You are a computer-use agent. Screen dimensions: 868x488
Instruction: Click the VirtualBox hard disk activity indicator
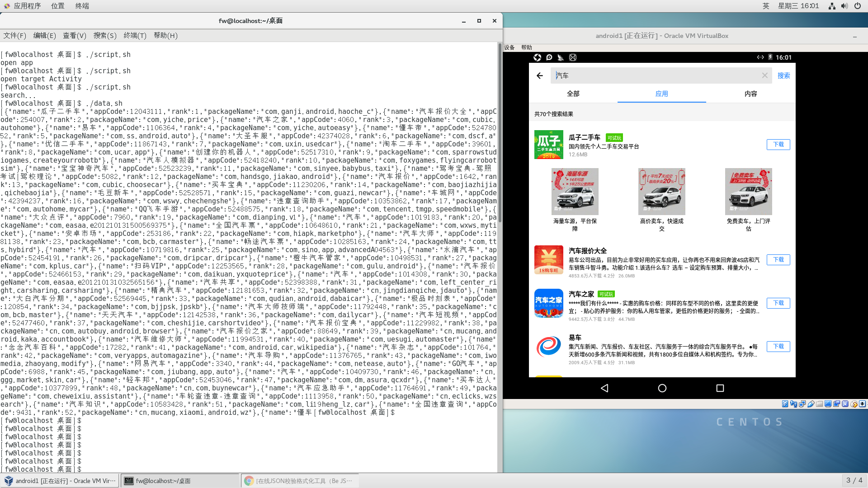click(785, 404)
